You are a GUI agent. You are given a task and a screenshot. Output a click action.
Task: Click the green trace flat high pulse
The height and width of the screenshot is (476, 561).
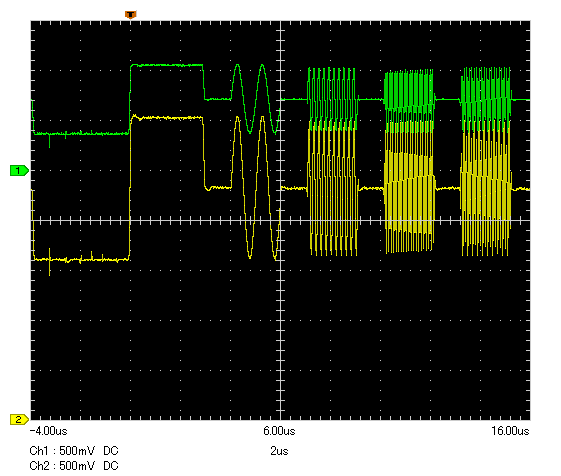pos(167,65)
